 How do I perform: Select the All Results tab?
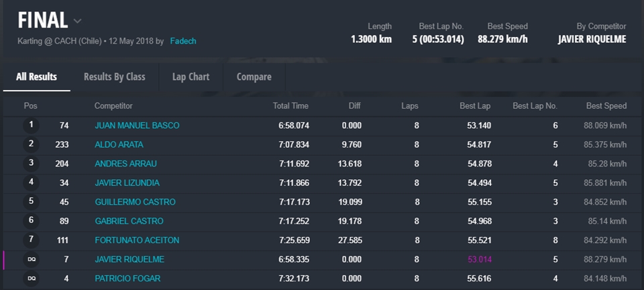36,77
